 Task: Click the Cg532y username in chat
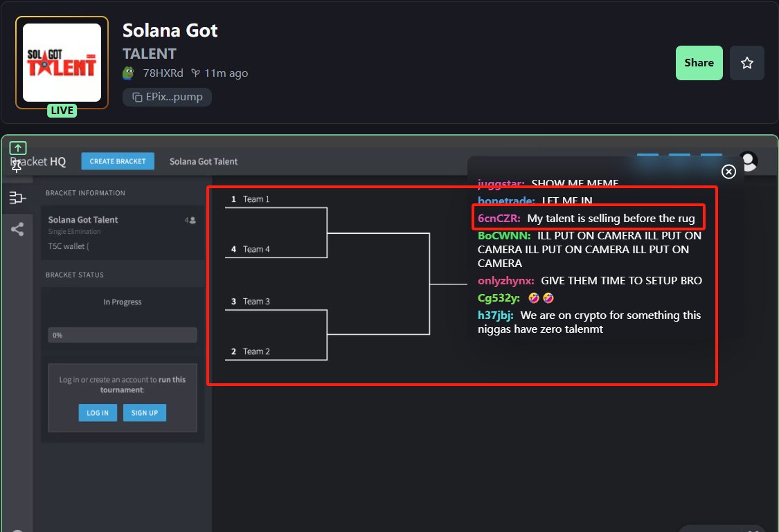[499, 297]
